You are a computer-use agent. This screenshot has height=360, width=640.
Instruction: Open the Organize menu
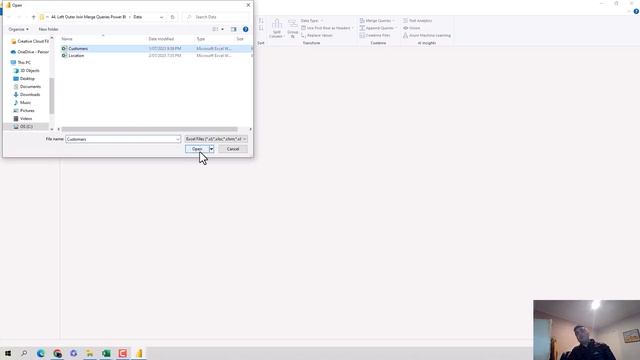[18, 29]
